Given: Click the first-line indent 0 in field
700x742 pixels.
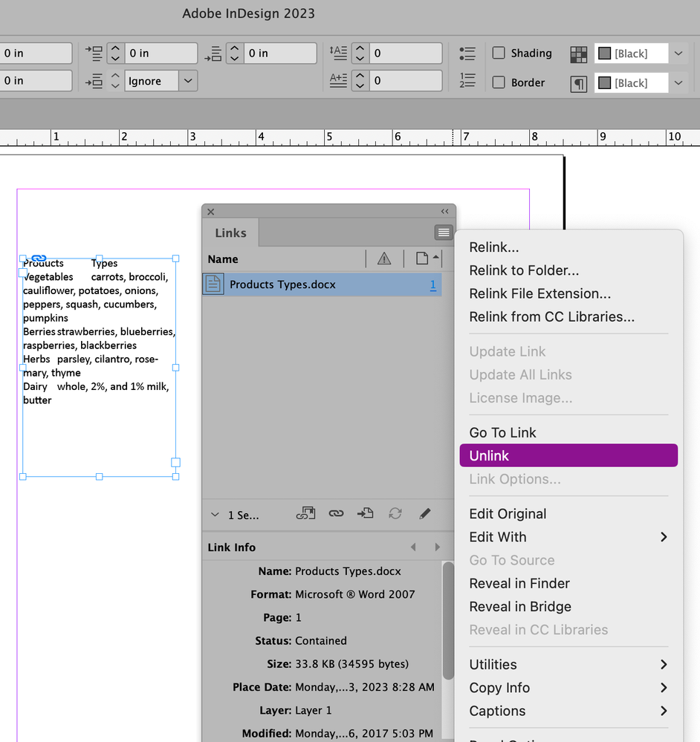Looking at the screenshot, I should 161,53.
